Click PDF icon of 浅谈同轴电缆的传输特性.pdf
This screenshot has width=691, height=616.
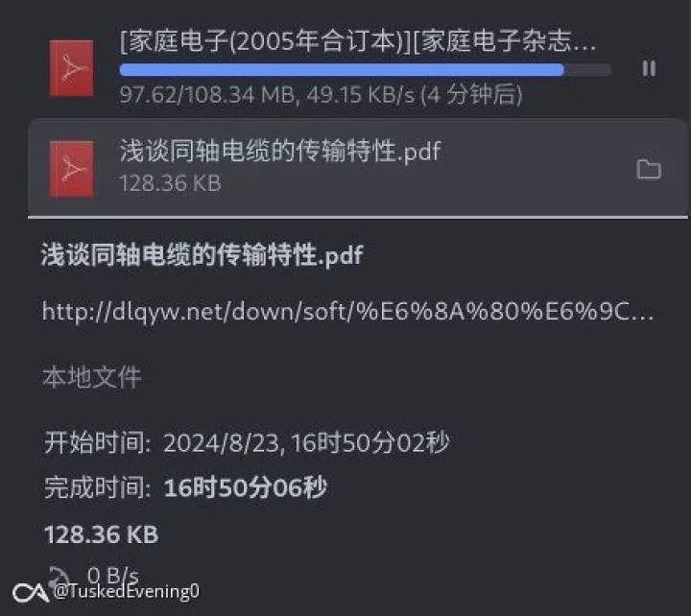point(71,169)
